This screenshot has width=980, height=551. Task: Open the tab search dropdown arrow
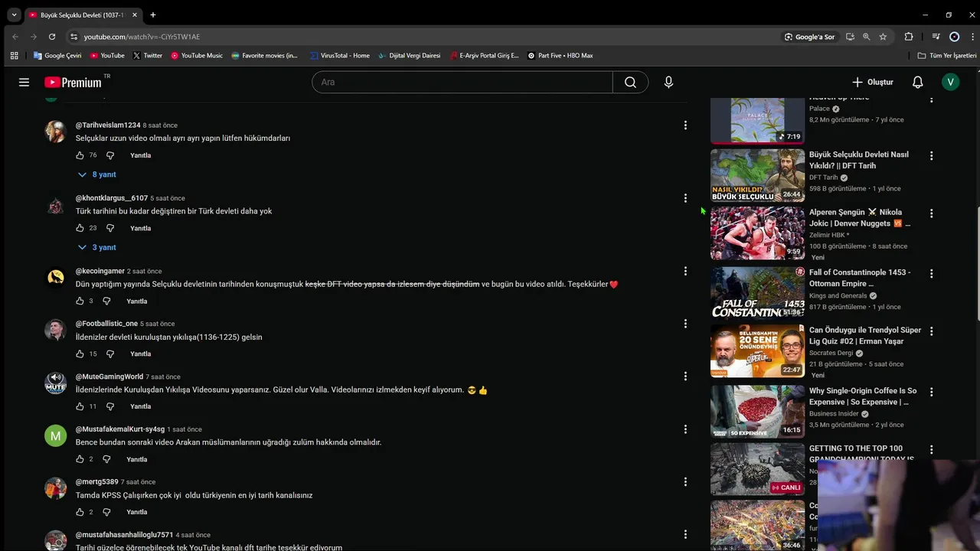click(x=14, y=15)
